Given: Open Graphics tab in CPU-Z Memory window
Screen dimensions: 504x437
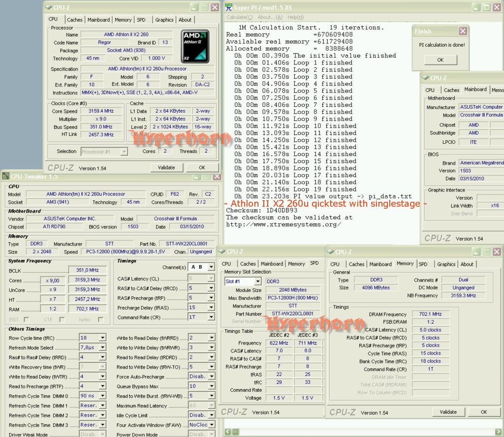Looking at the screenshot, I should [x=446, y=264].
